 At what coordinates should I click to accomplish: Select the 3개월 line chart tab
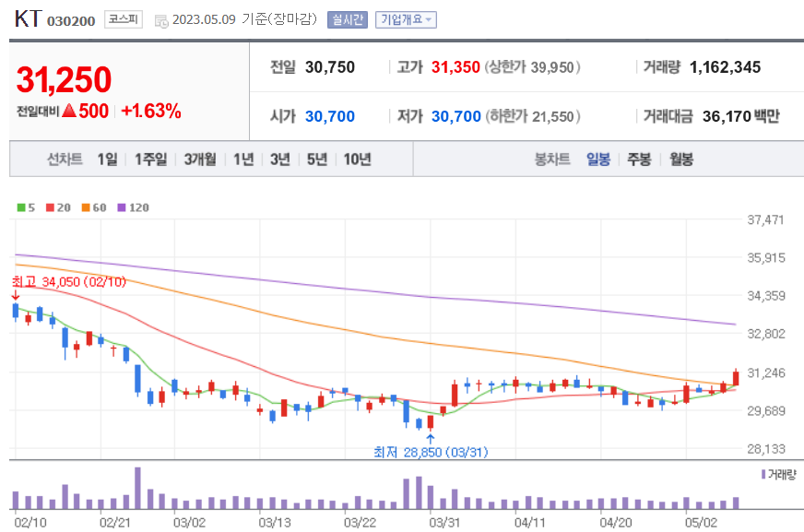[x=200, y=160]
